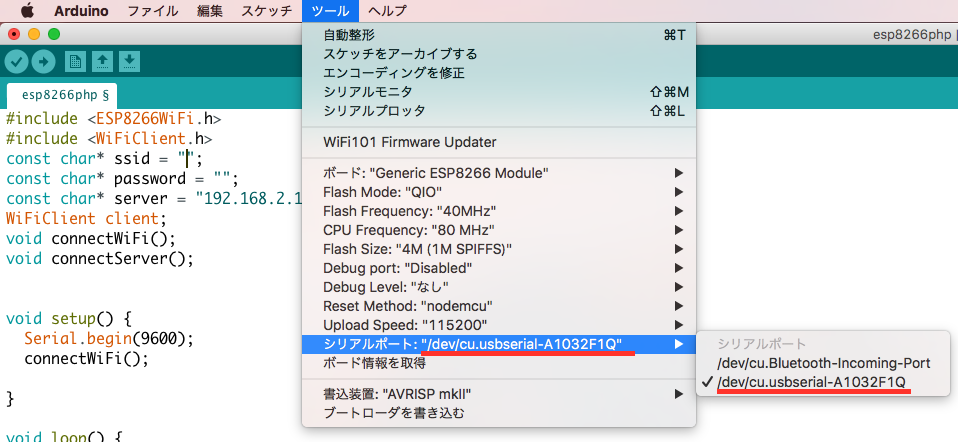Image resolution: width=958 pixels, height=442 pixels.
Task: Open the ファイル menu
Action: (153, 11)
